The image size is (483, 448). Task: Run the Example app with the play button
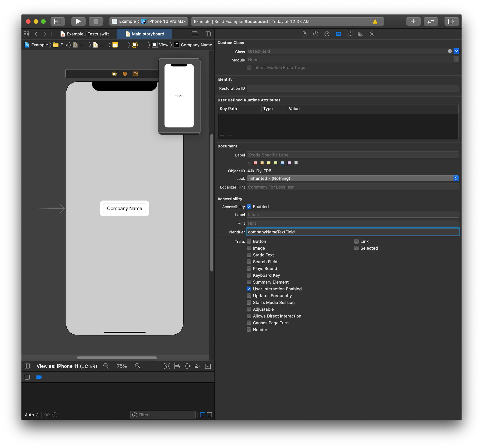(x=78, y=21)
